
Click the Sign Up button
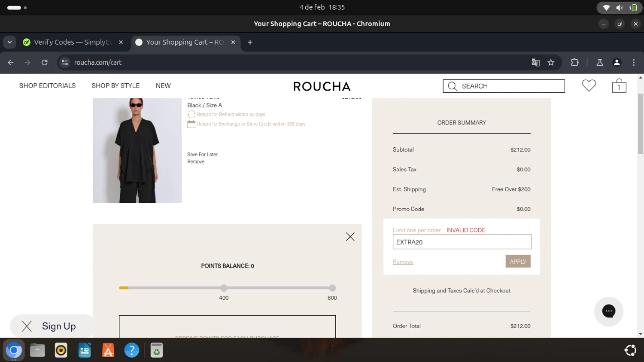tap(59, 326)
